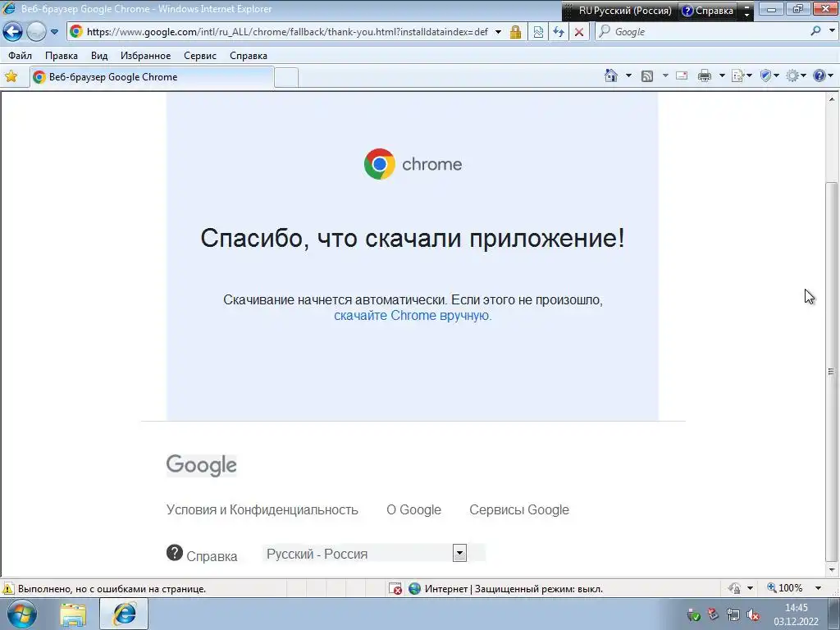Click the greyed Forward arrow button
The image size is (840, 630).
tap(36, 32)
